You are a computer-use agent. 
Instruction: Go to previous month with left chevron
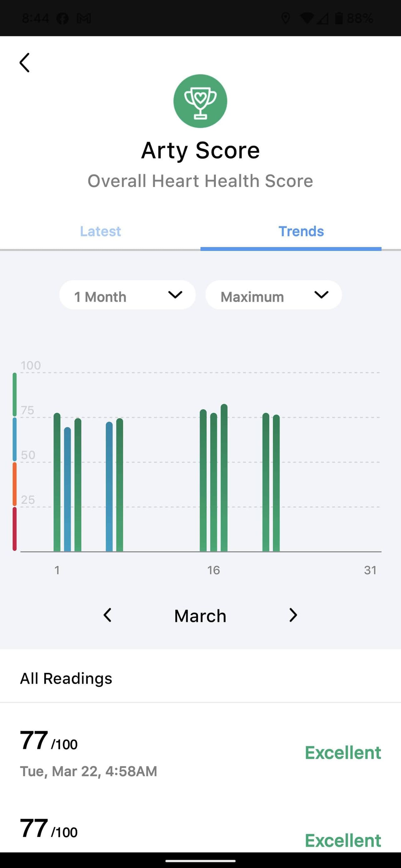click(x=107, y=615)
